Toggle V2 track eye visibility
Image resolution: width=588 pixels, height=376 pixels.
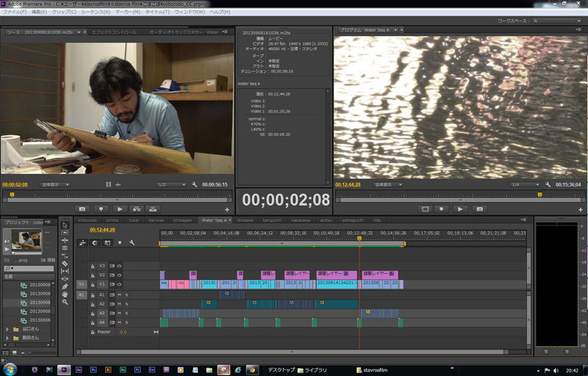point(119,275)
